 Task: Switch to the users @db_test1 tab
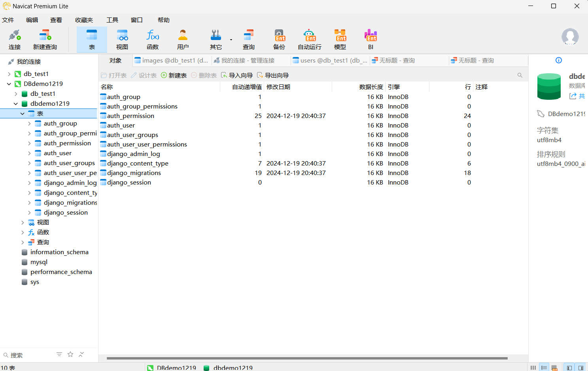tap(330, 61)
